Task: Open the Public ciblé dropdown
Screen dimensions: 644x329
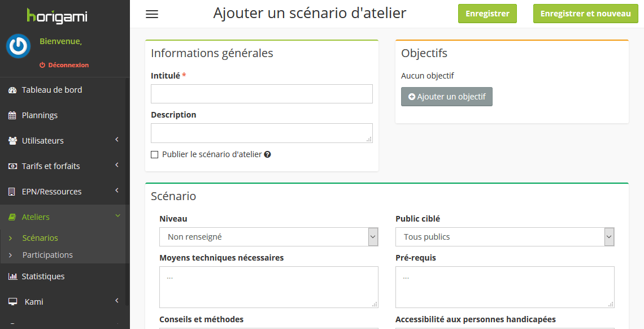Action: coord(504,237)
